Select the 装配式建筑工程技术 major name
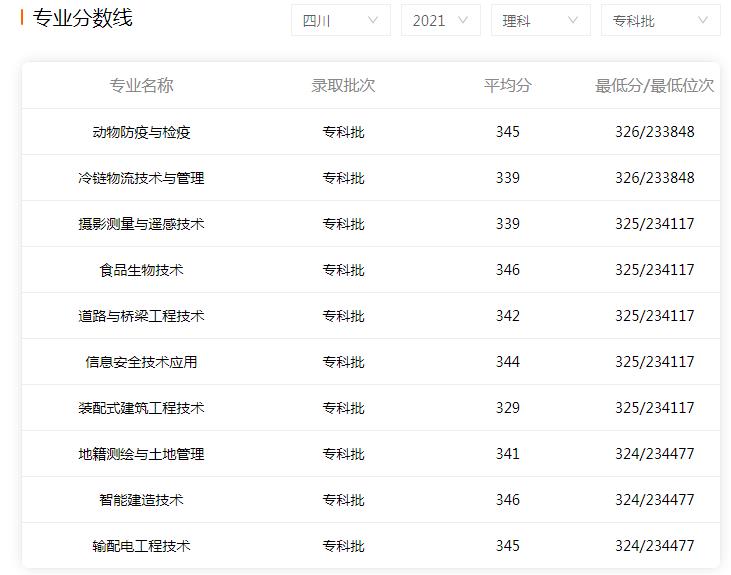The image size is (731, 575). click(x=141, y=408)
